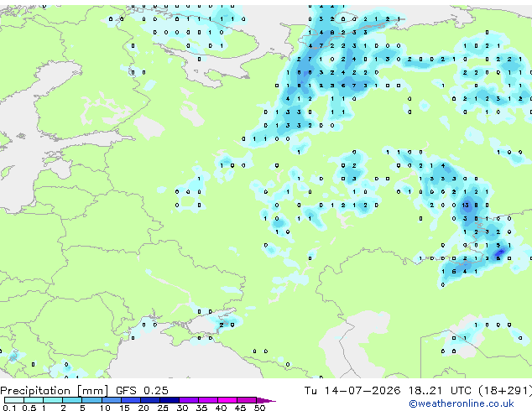Click the legend label '25'

coord(163,408)
